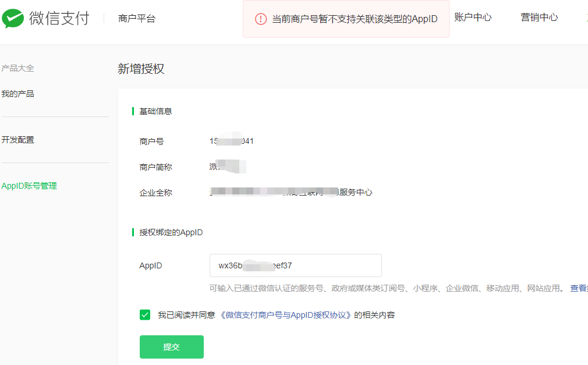Click the 授权绑定的AppID section heading

tap(171, 233)
